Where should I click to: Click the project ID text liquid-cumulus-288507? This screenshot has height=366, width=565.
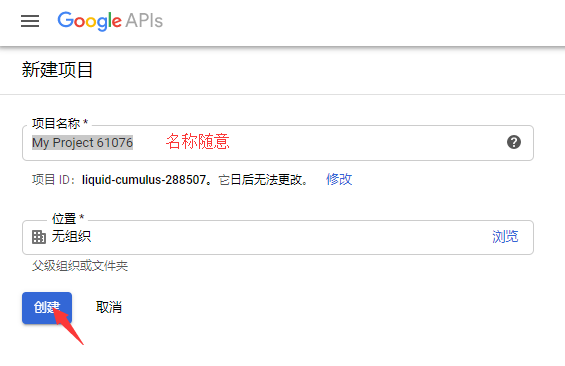pos(144,179)
